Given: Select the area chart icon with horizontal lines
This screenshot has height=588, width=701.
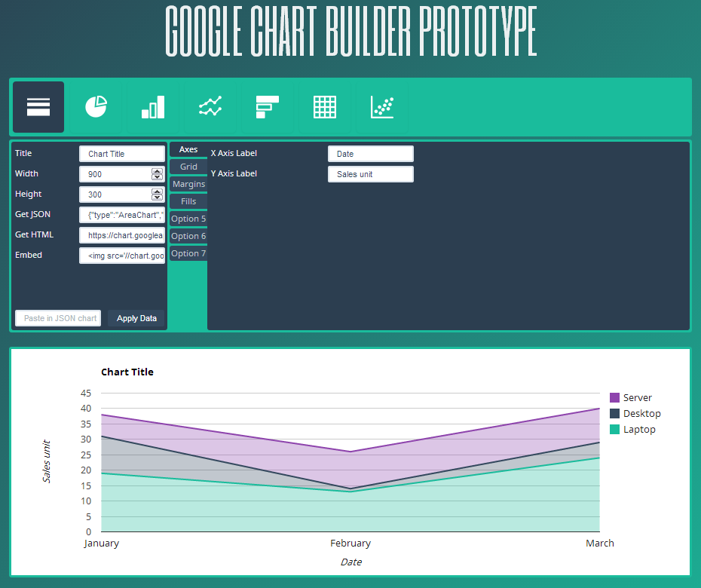Looking at the screenshot, I should pyautogui.click(x=38, y=107).
